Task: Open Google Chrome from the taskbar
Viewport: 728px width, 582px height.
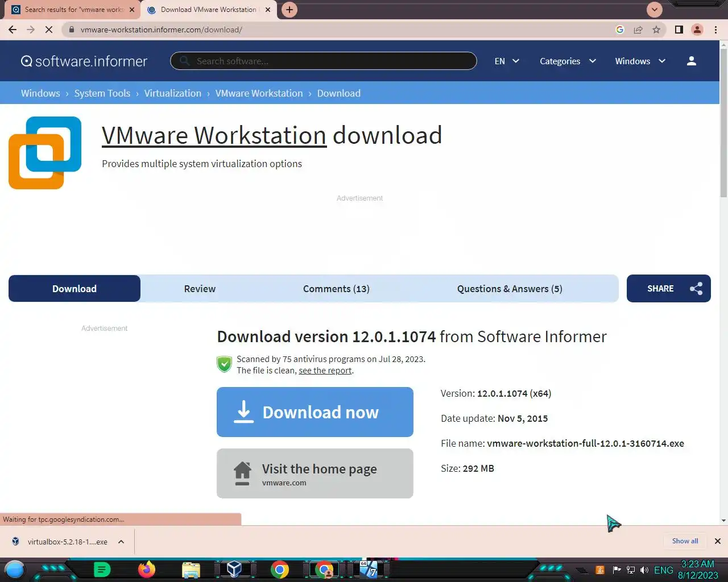Action: [279, 569]
